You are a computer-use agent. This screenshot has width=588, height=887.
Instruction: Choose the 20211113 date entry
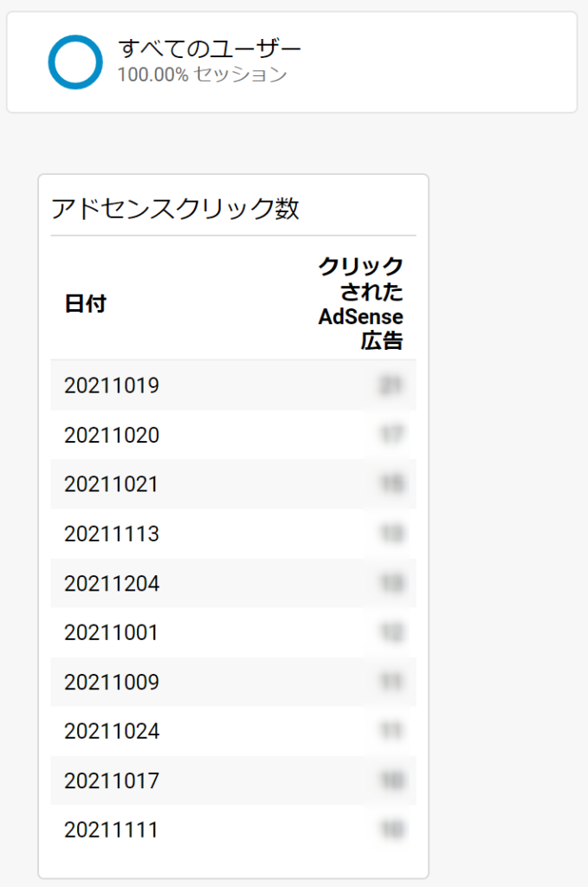tap(112, 534)
